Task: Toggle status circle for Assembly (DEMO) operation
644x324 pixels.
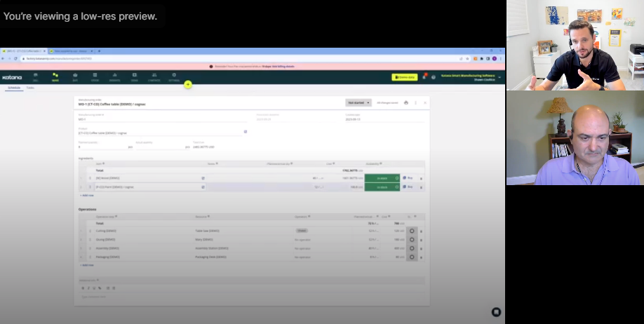Action: (x=412, y=248)
